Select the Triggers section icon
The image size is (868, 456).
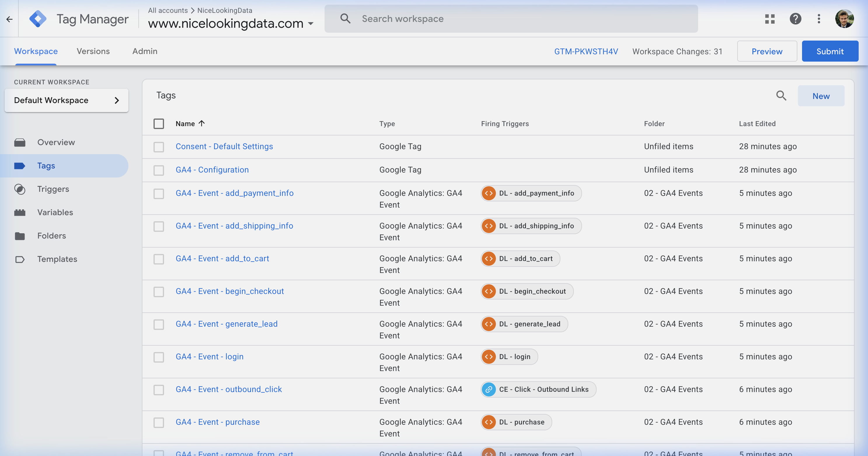coord(20,189)
